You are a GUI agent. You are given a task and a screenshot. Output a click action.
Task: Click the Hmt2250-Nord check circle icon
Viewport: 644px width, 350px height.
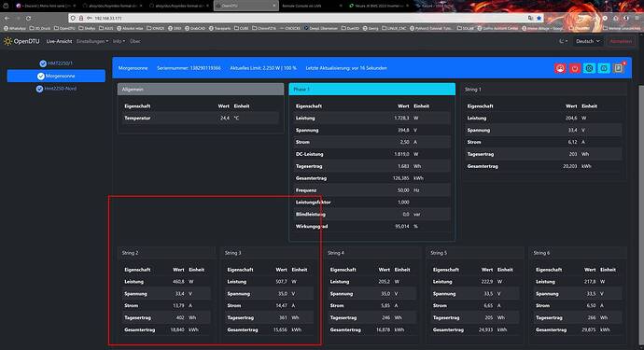click(39, 89)
